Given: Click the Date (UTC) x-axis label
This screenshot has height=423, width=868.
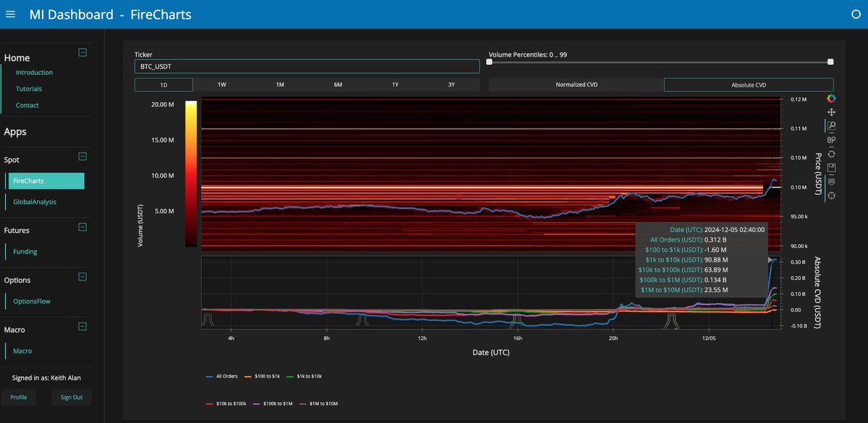Looking at the screenshot, I should (x=493, y=351).
